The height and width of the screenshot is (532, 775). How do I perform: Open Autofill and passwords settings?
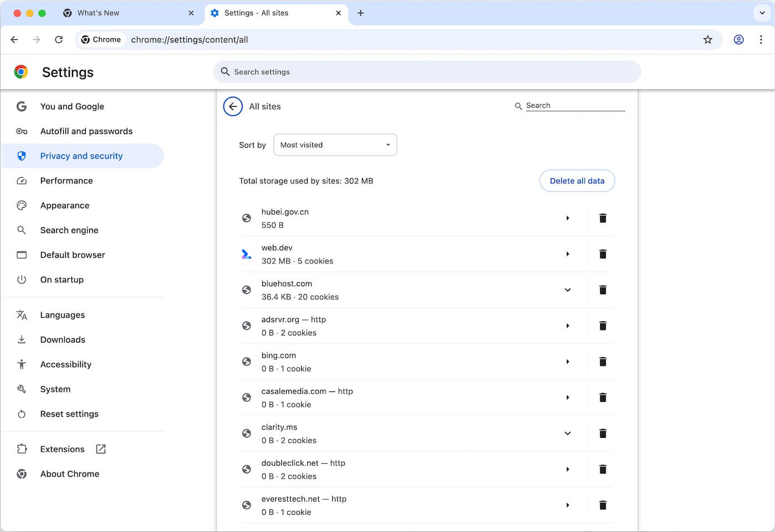83,131
